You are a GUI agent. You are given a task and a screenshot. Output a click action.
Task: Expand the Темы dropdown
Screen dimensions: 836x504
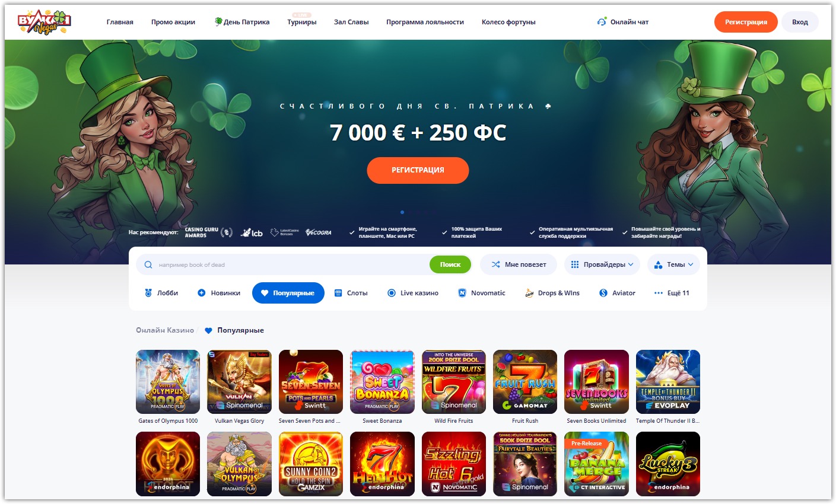pyautogui.click(x=673, y=264)
